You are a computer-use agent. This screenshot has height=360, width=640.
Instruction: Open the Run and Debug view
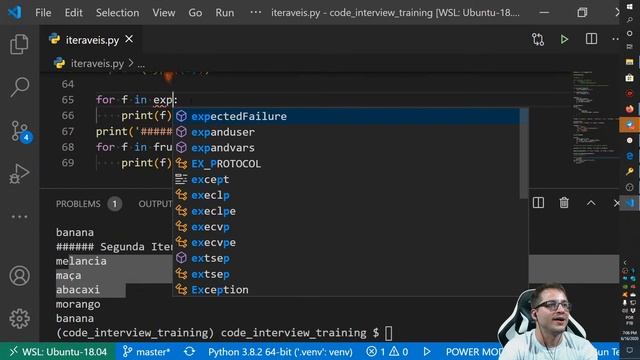[x=19, y=174]
